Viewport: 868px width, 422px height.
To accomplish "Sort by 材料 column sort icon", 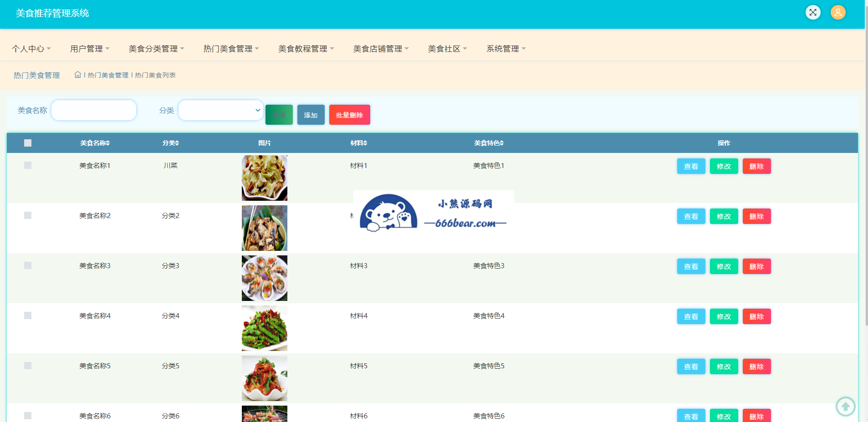I will click(x=365, y=143).
